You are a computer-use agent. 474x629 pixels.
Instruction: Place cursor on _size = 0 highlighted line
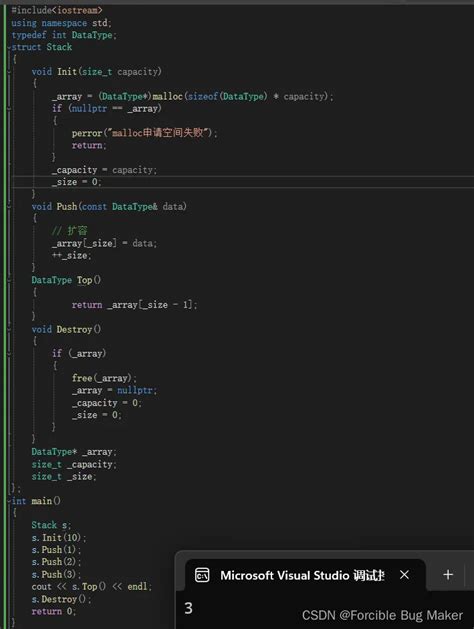click(76, 182)
